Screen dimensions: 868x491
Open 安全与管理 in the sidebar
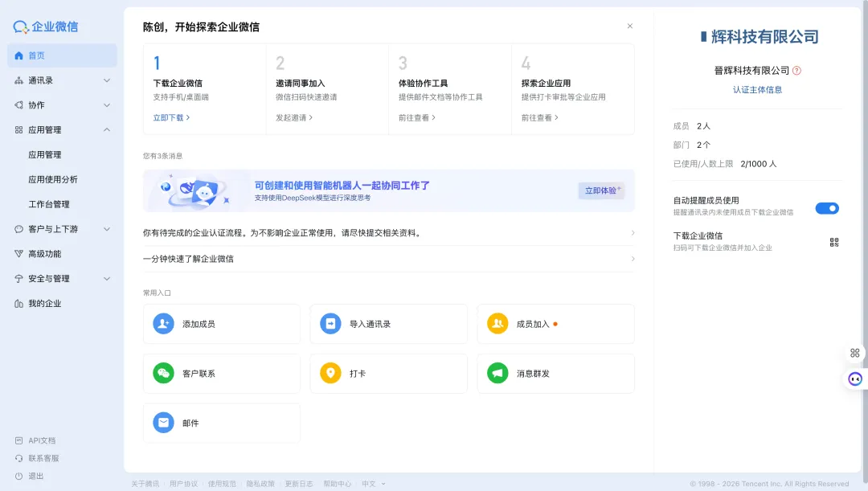click(49, 278)
